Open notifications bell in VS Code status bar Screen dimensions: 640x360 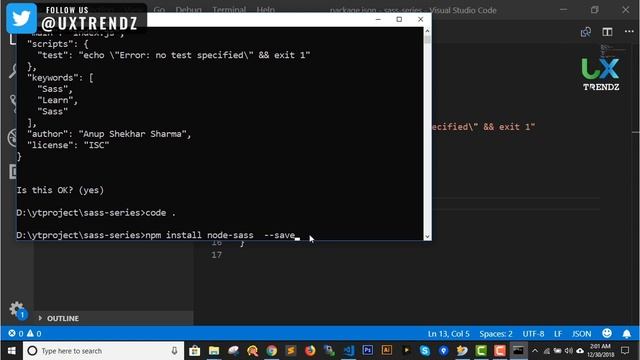pyautogui.click(x=627, y=334)
